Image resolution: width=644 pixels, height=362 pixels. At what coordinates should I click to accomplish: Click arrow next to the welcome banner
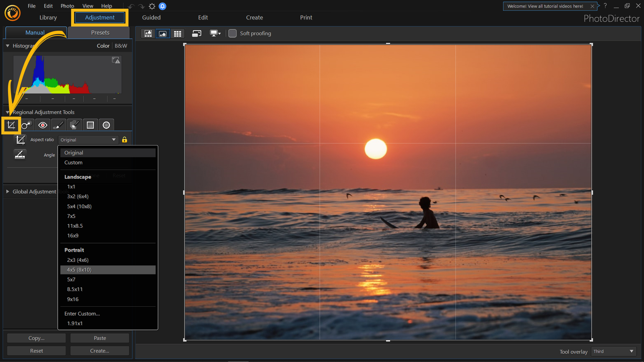[598, 6]
